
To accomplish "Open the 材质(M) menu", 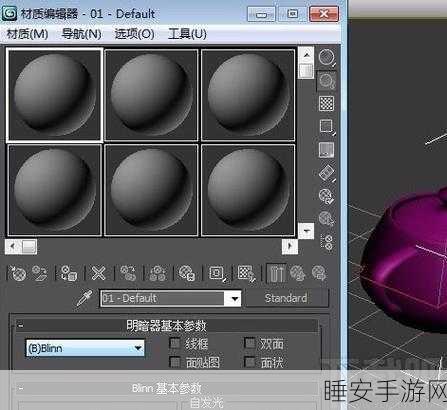I will click(x=27, y=34).
